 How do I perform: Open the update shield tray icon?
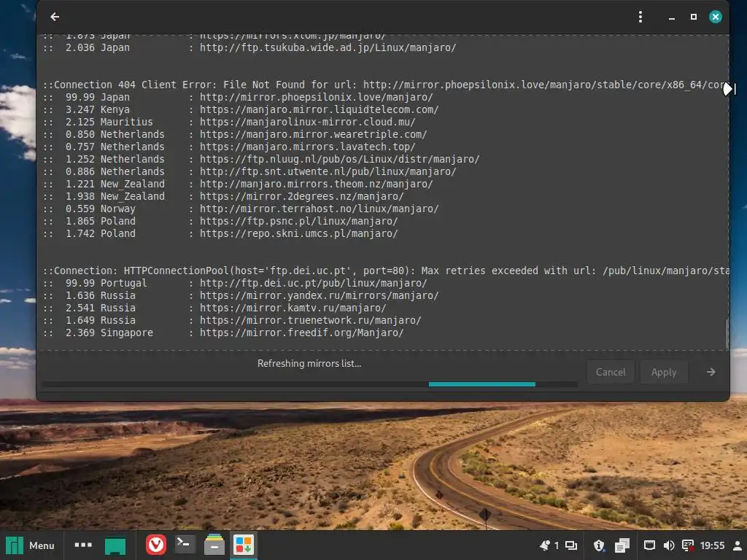coord(599,545)
